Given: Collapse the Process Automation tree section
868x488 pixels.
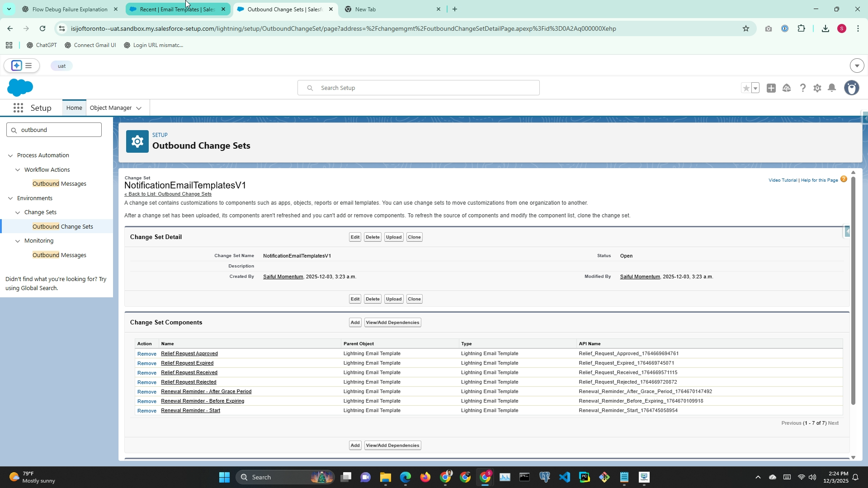Looking at the screenshot, I should tap(10, 155).
